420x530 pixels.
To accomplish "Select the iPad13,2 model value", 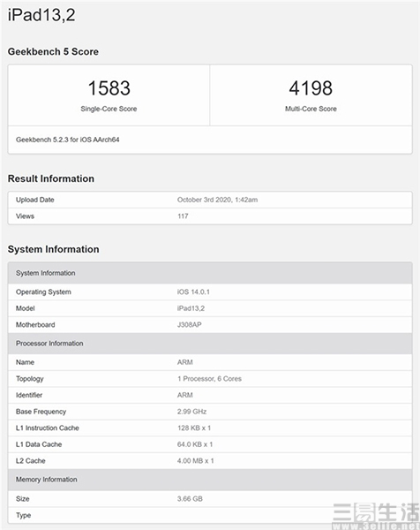I will [x=191, y=308].
